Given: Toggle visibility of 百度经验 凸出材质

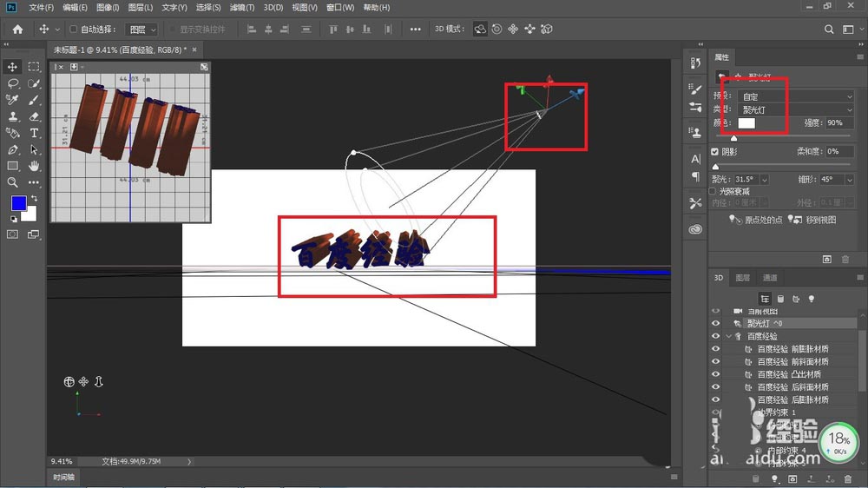Looking at the screenshot, I should [x=715, y=374].
